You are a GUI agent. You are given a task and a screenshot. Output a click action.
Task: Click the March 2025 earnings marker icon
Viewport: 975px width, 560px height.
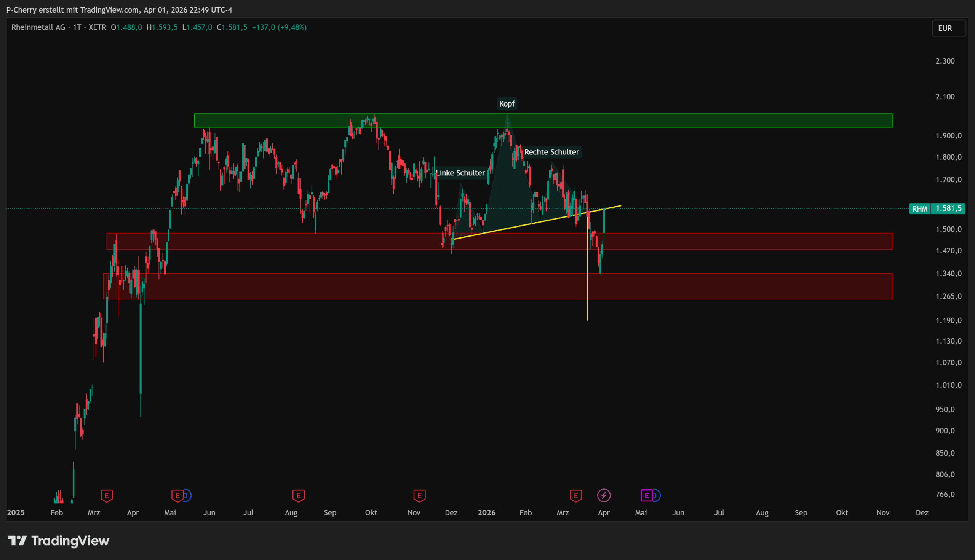(107, 495)
